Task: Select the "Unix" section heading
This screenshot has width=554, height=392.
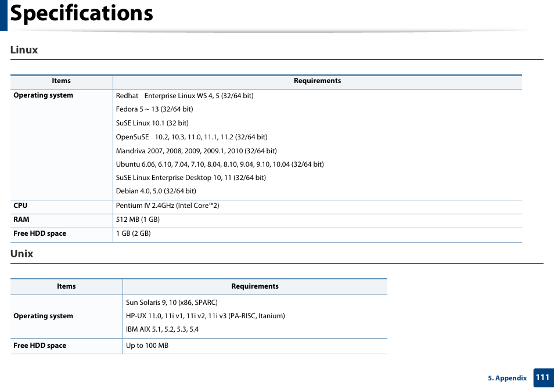Action: (21, 254)
